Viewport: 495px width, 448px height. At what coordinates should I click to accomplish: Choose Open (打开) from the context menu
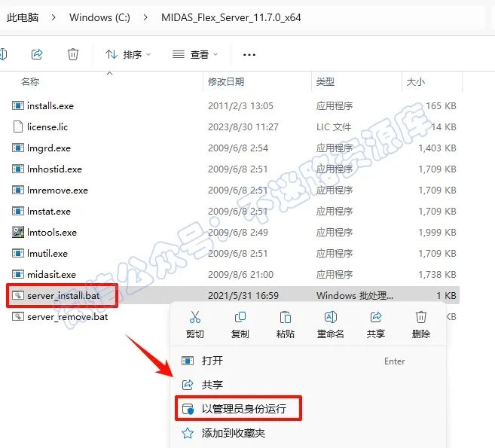(308, 361)
